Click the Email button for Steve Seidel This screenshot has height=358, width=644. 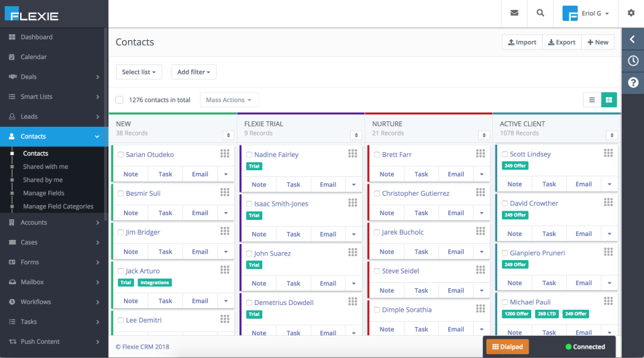(456, 290)
